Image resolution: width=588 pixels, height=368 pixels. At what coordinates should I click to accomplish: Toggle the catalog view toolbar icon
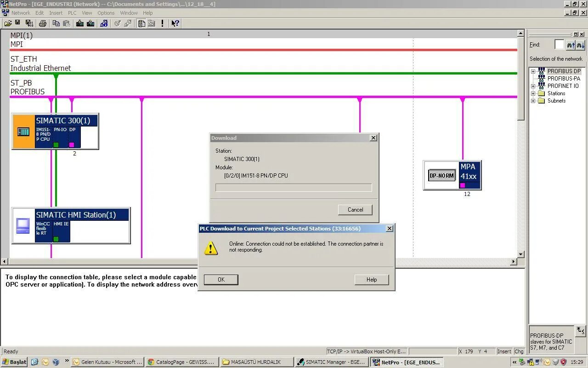coord(141,23)
